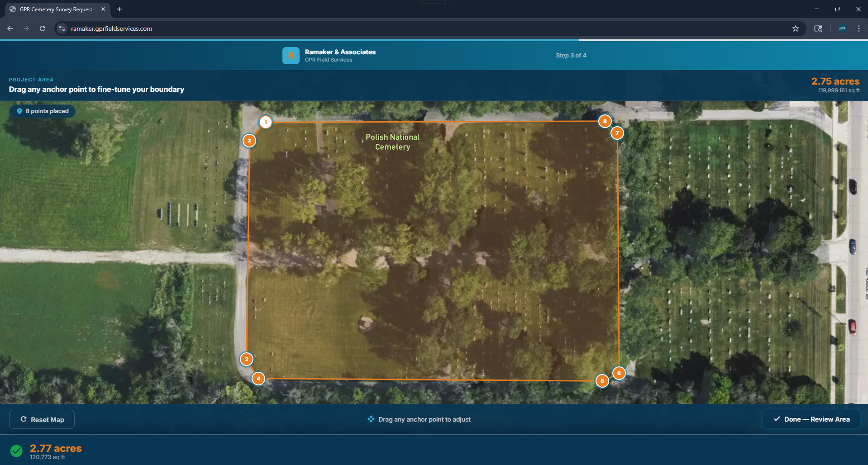
Task: Click anchor point 3 on the map
Action: click(x=247, y=359)
